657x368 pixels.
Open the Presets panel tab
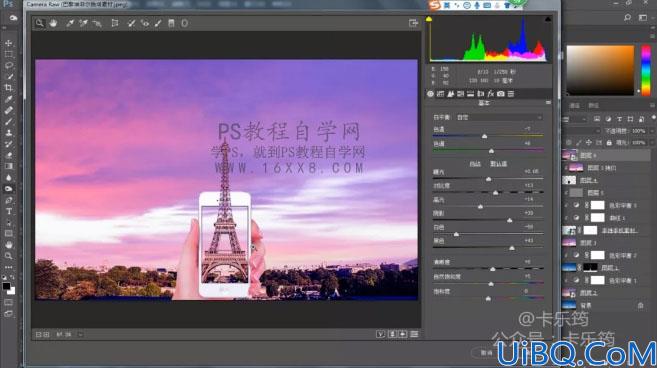[x=511, y=94]
